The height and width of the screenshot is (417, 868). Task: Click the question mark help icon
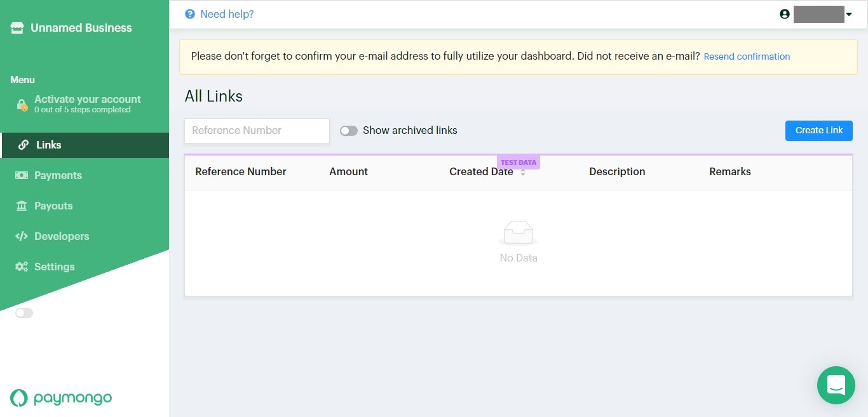pos(189,14)
